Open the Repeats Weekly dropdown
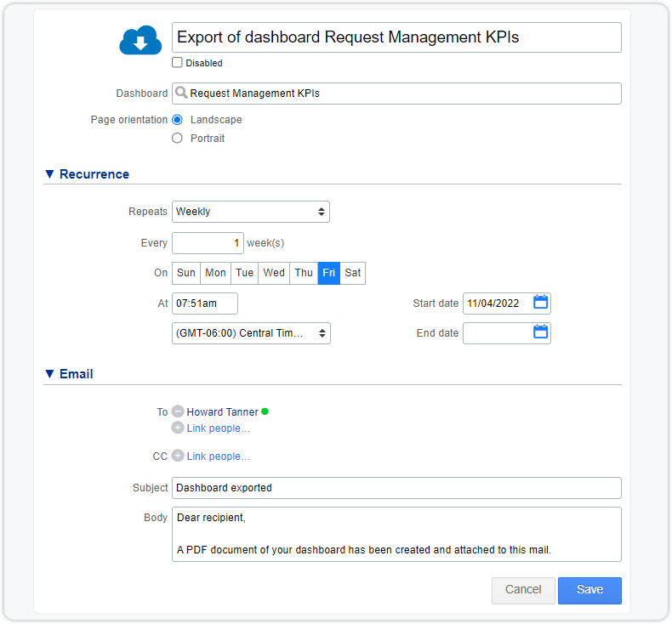Image resolution: width=672 pixels, height=624 pixels. 251,212
